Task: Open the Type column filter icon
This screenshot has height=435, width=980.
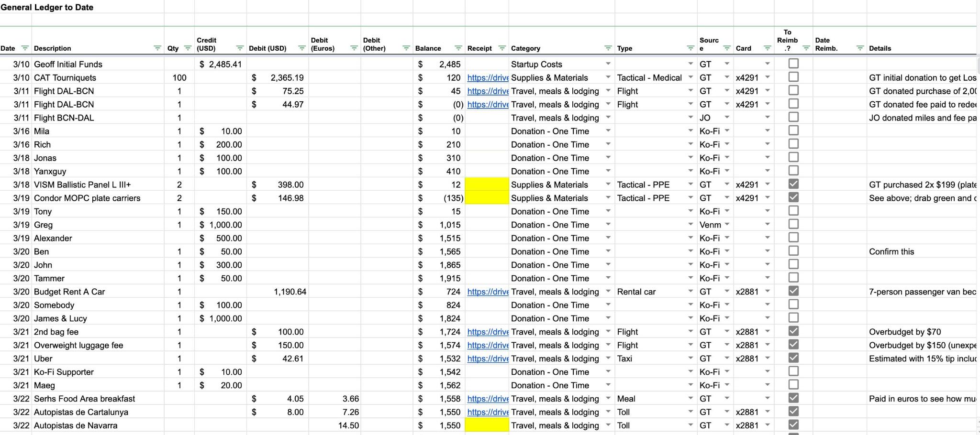Action: tap(690, 48)
